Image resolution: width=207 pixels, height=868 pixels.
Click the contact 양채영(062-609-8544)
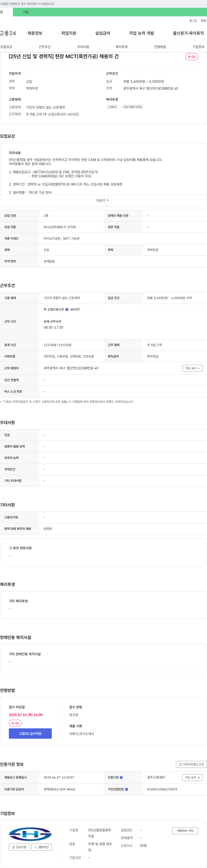click(x=59, y=789)
